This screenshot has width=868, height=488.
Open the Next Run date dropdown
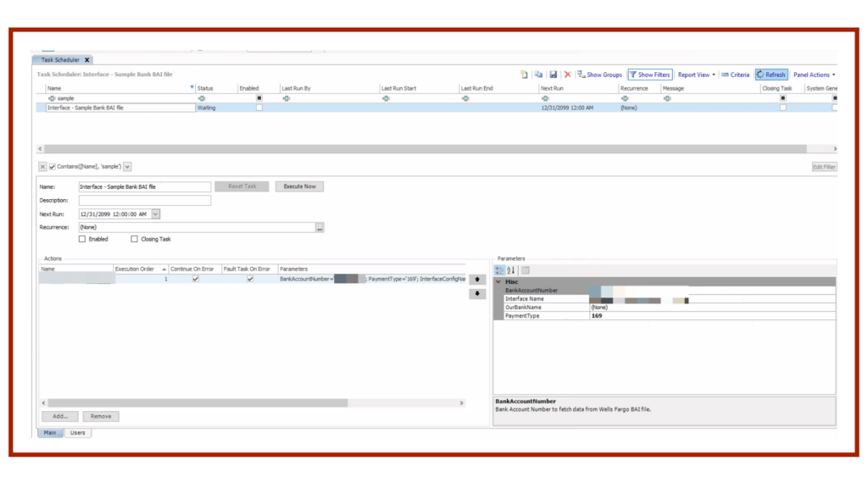[155, 214]
